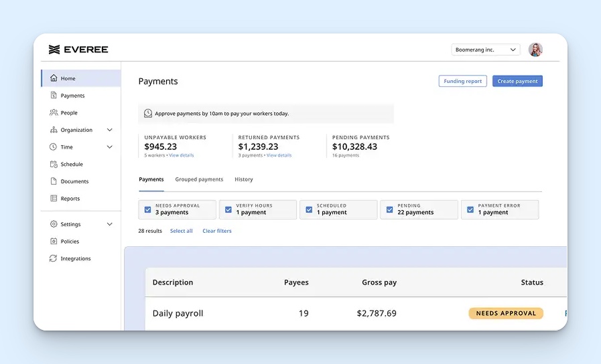Uncheck the Verify Hours filter checkbox
This screenshot has height=364, width=601.
pos(228,209)
